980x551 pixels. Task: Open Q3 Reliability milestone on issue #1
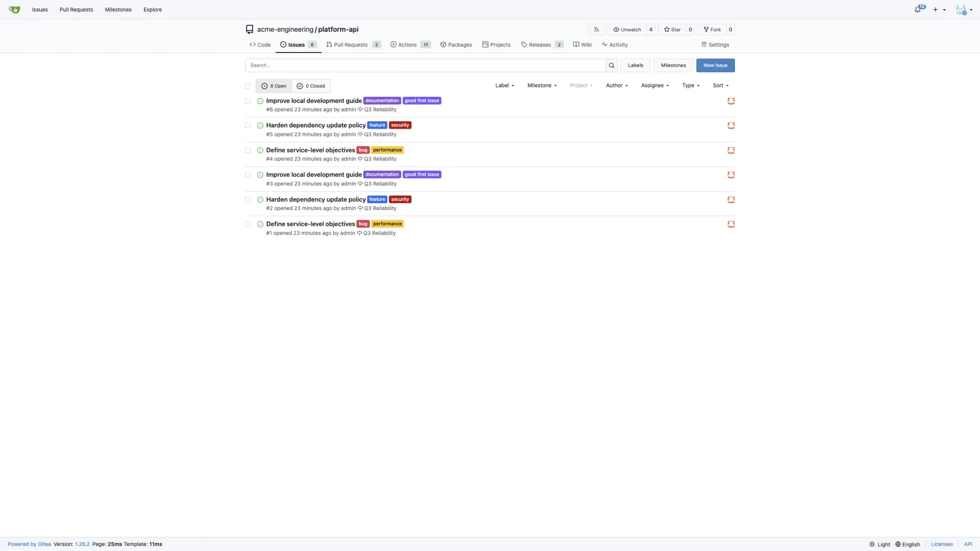click(377, 233)
